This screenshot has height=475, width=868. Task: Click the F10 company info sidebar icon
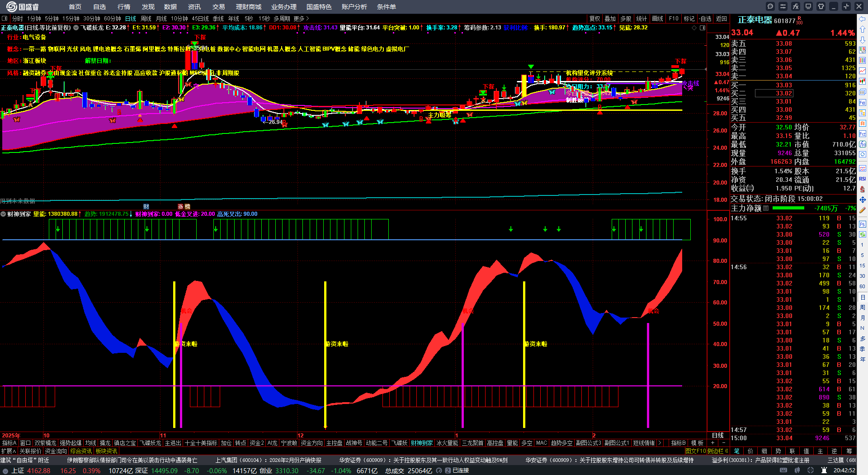863,103
